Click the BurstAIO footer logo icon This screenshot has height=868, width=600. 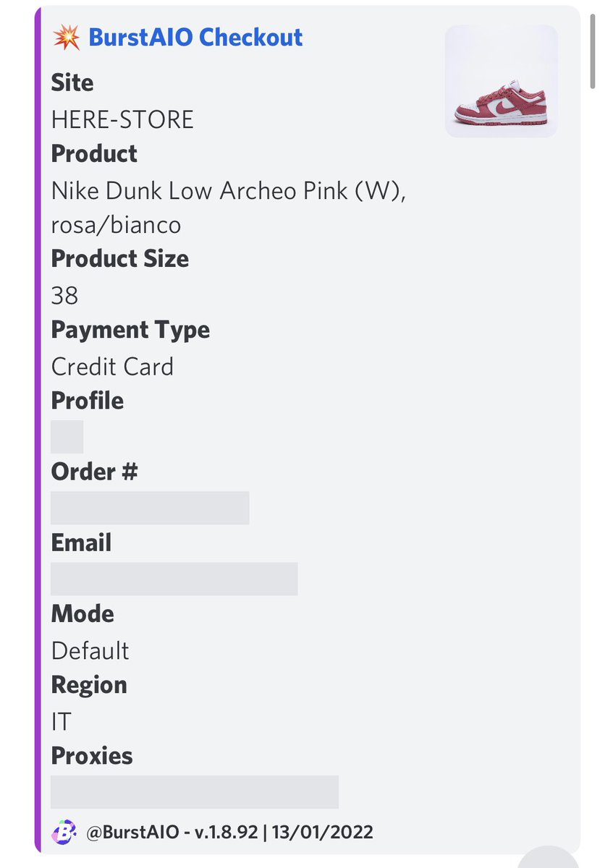(x=64, y=832)
